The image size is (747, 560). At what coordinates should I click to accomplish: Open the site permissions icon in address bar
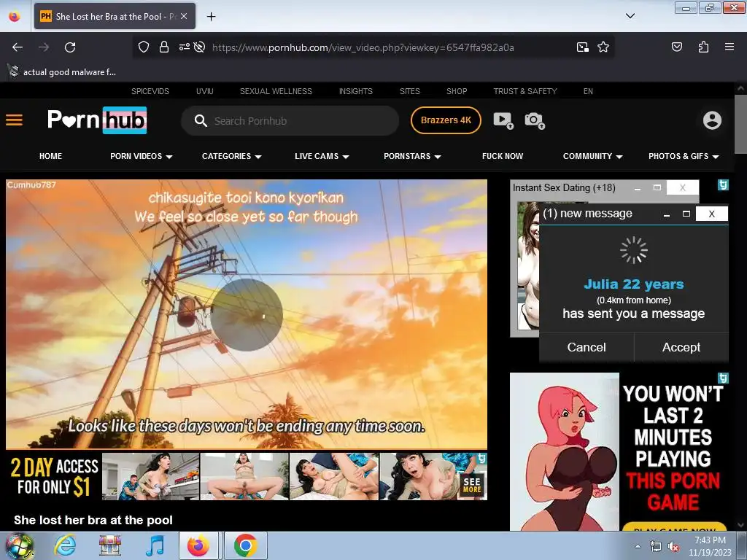(184, 47)
